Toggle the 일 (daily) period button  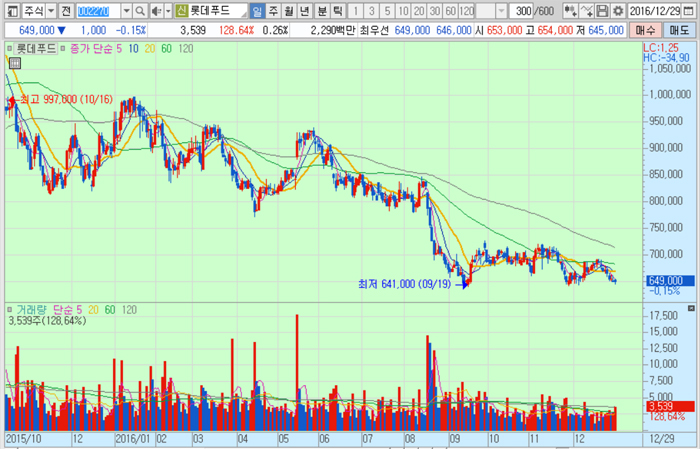(x=258, y=10)
